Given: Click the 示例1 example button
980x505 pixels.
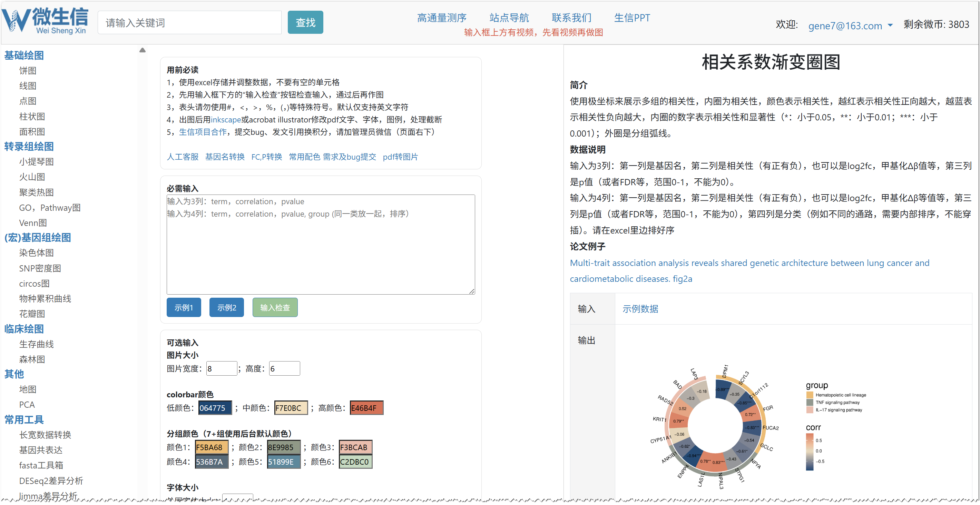Looking at the screenshot, I should [183, 307].
